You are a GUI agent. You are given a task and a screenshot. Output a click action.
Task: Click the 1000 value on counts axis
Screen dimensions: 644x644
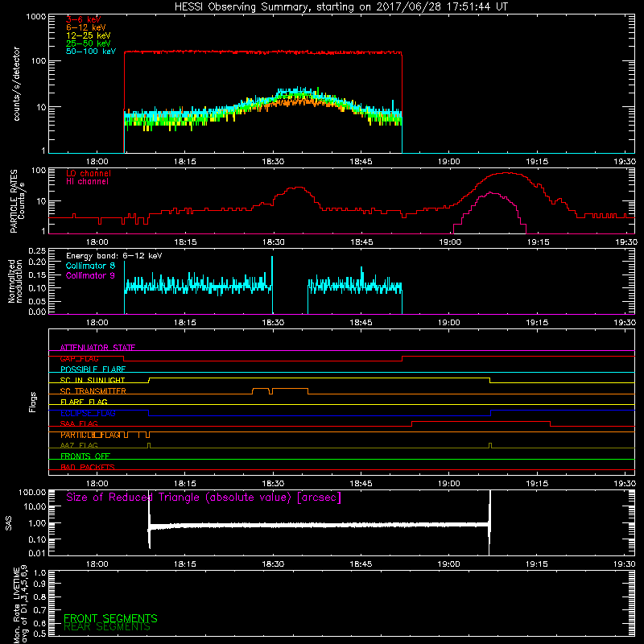(35, 17)
